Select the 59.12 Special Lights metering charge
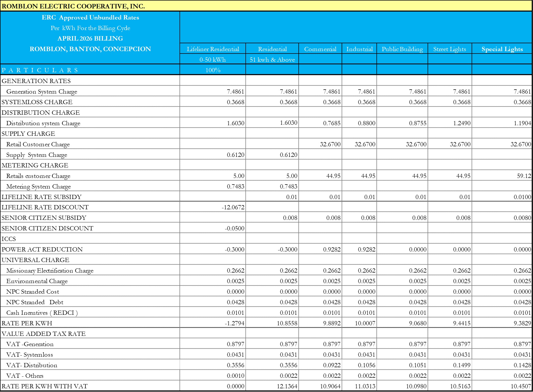The image size is (533, 392). [x=524, y=176]
